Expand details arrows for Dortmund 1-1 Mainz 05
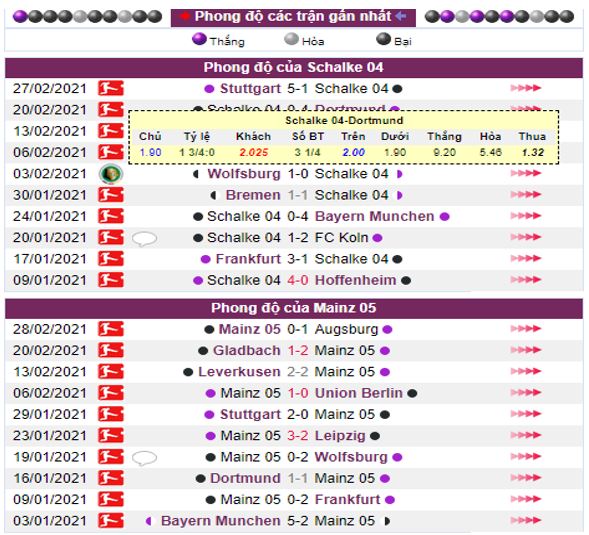Viewport: 589px width, 535px height. click(x=526, y=478)
